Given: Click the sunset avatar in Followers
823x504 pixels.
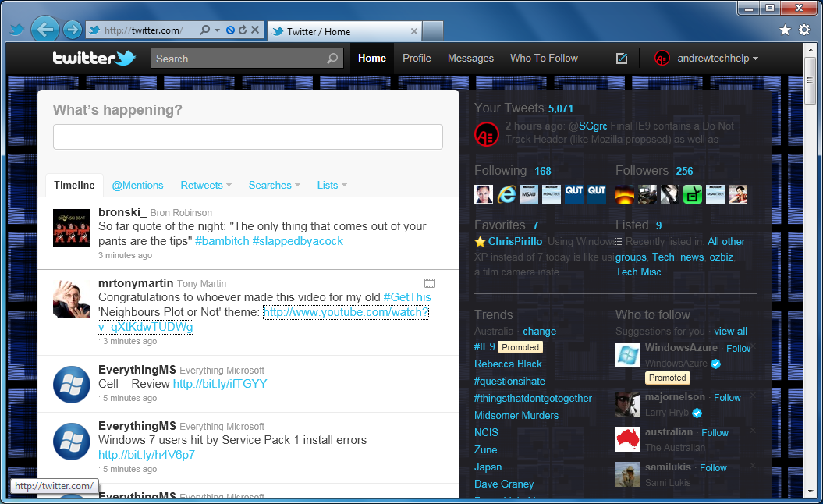Looking at the screenshot, I should click(625, 194).
